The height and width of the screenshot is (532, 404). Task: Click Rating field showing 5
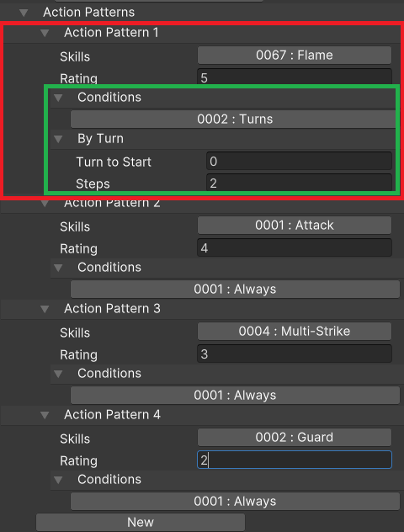click(295, 77)
